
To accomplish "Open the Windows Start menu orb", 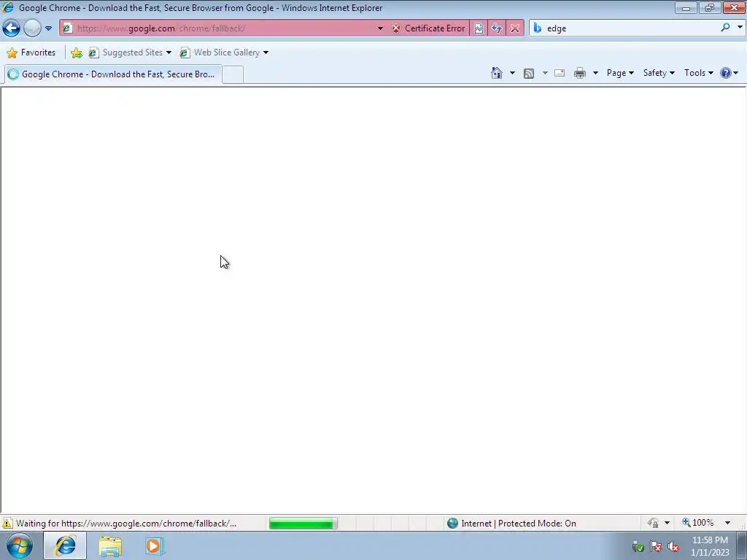I will coord(20,545).
